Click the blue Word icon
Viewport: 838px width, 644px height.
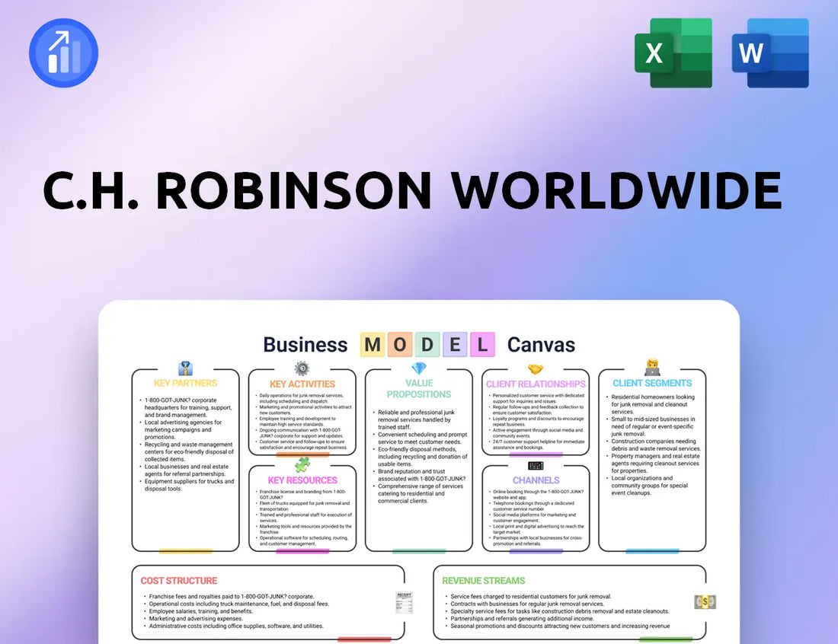(770, 53)
